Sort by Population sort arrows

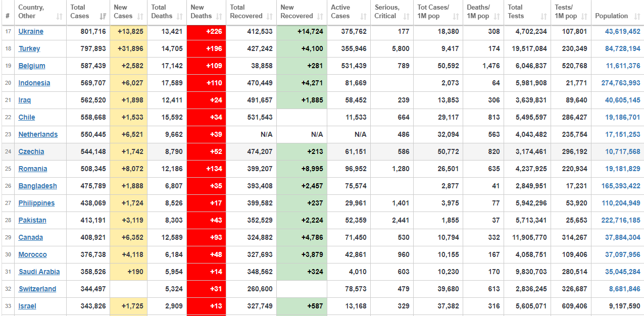click(637, 16)
